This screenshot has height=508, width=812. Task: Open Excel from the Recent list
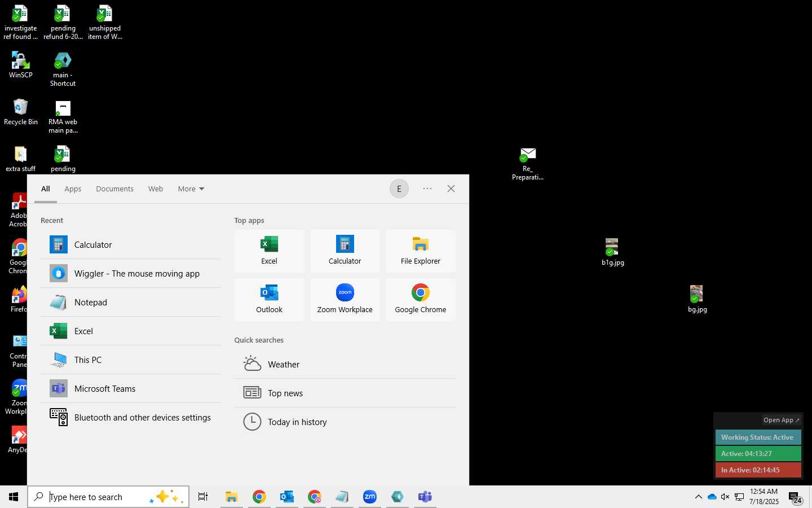[130, 331]
